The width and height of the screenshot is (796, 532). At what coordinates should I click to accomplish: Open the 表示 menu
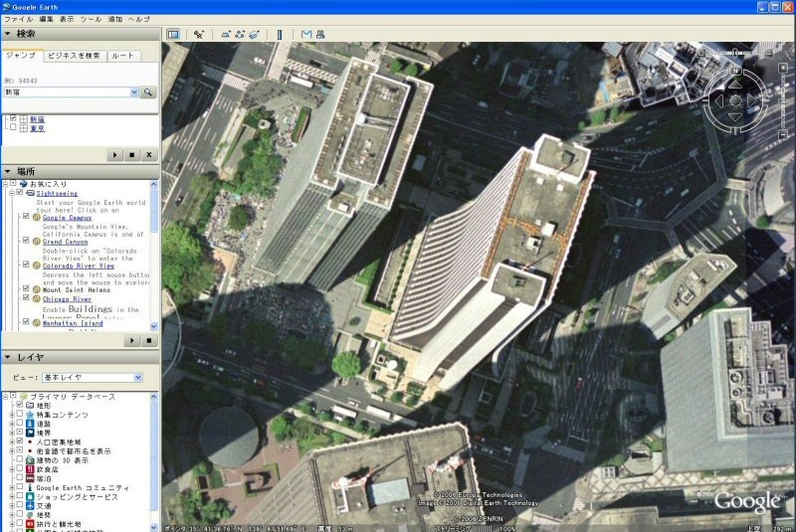67,19
